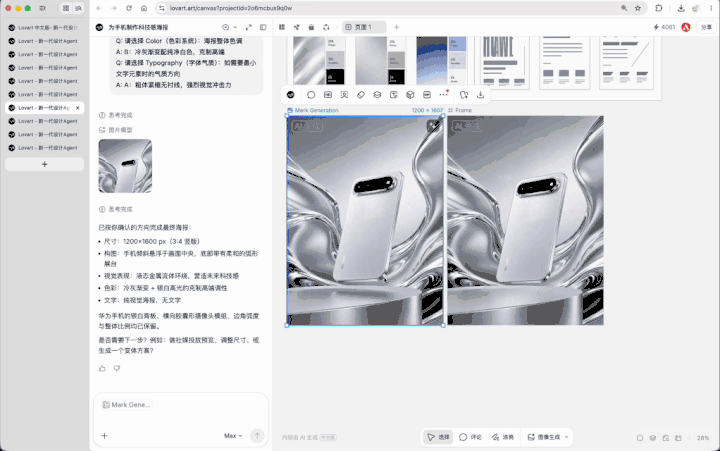
Task: Open browser downloads
Action: [x=681, y=8]
